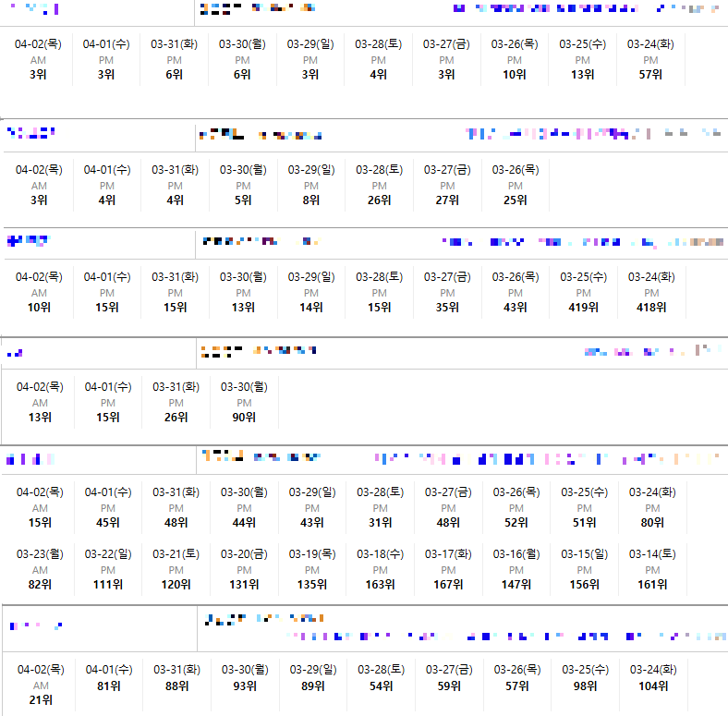This screenshot has width=728, height=716.
Task: Select the 51위 rank value
Action: [x=584, y=523]
